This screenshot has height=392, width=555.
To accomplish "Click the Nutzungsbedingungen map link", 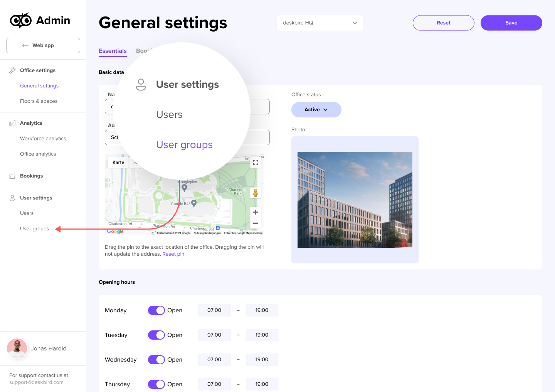I will [207, 233].
